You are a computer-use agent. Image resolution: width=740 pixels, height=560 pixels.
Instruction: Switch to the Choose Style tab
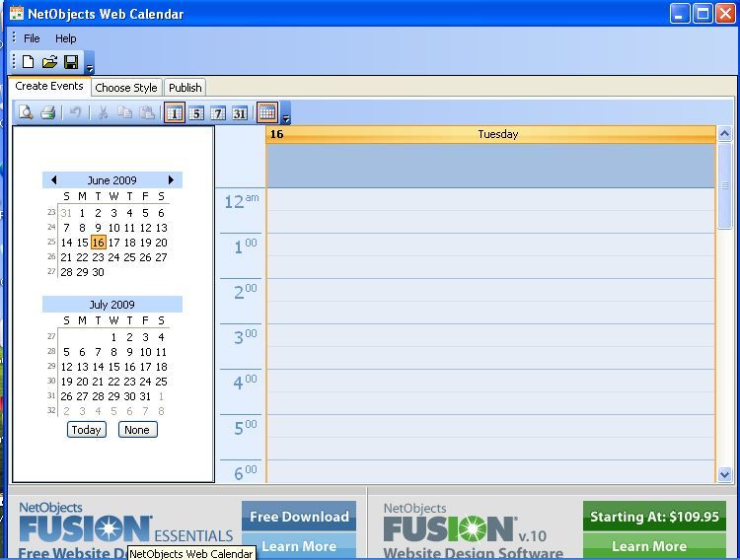126,88
